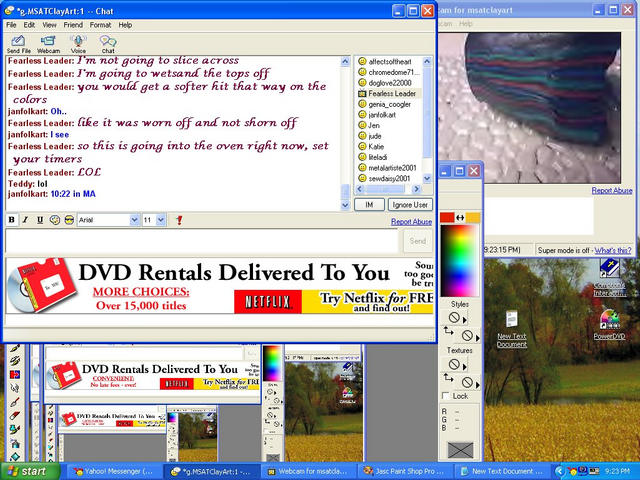
Task: Switch to New Text Document taskbar button
Action: (x=503, y=471)
